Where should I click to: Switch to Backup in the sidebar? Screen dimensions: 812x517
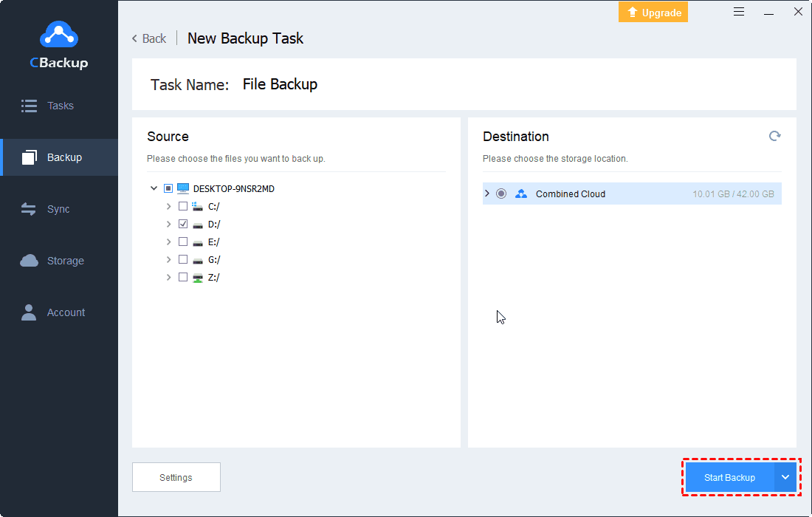point(60,157)
